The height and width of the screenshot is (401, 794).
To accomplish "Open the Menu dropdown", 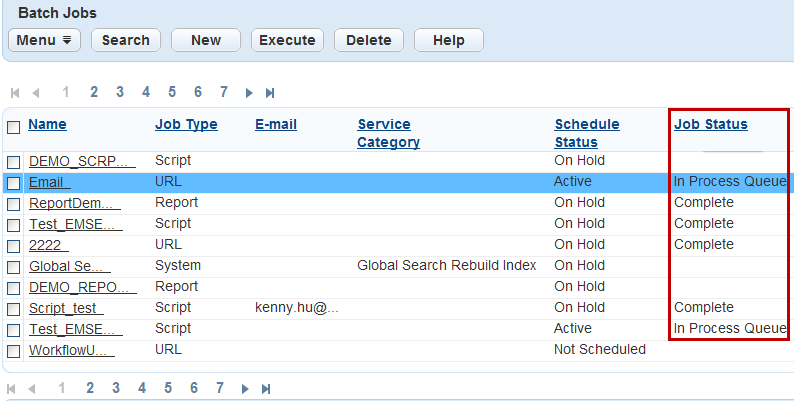I will [45, 40].
